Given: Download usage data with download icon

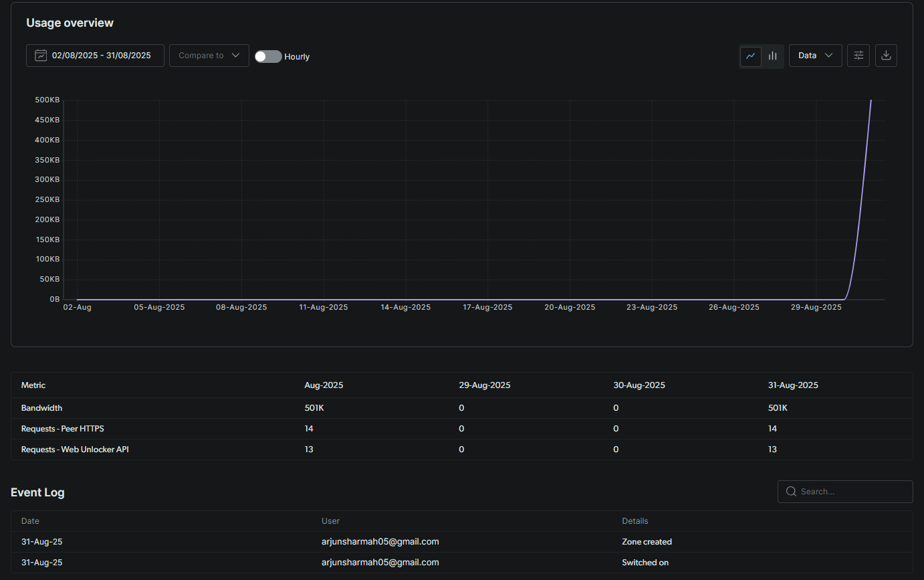Looking at the screenshot, I should [x=886, y=56].
